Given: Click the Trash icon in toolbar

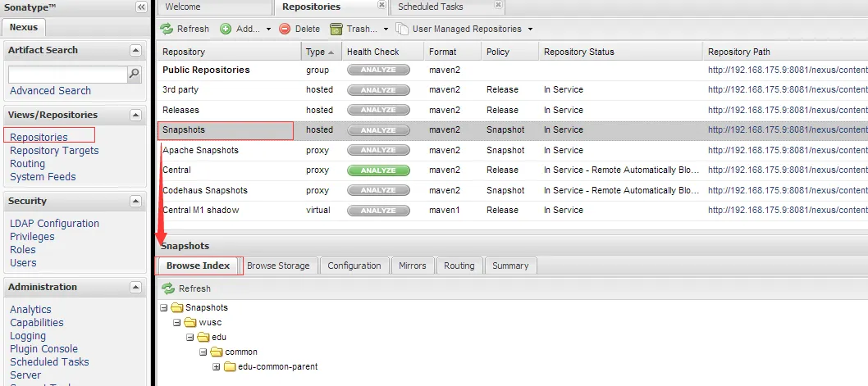Looking at the screenshot, I should [336, 29].
